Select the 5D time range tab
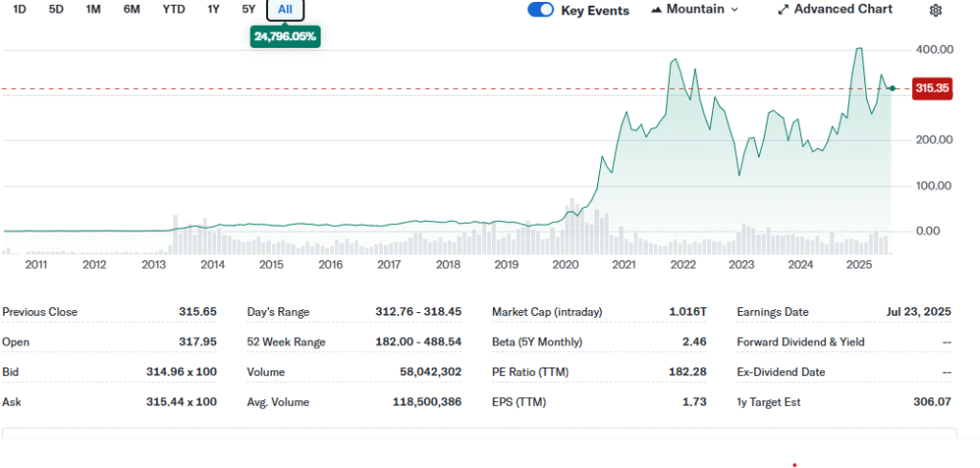The height and width of the screenshot is (468, 980). (x=56, y=9)
